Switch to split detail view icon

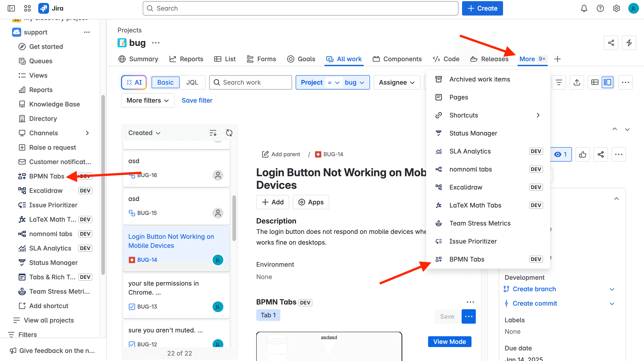607,82
